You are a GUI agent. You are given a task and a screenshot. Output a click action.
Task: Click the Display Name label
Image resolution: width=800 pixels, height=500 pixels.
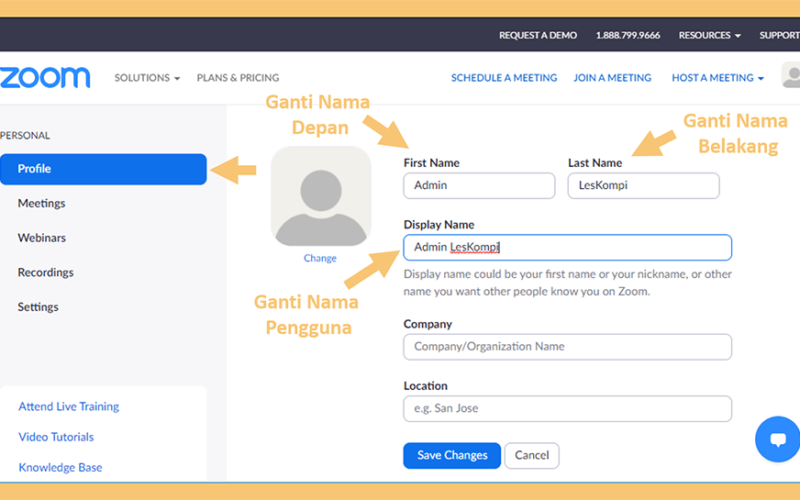point(439,224)
